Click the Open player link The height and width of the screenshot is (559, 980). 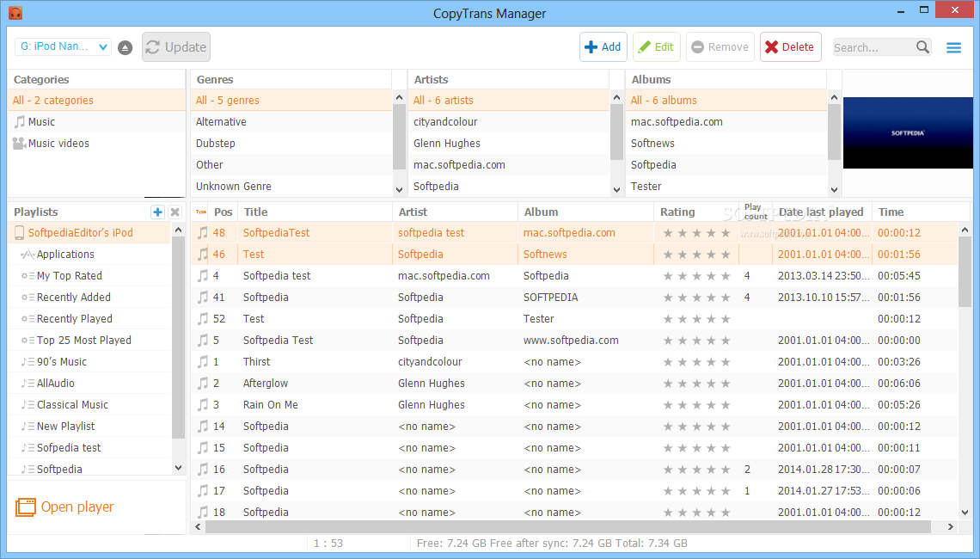[x=77, y=507]
